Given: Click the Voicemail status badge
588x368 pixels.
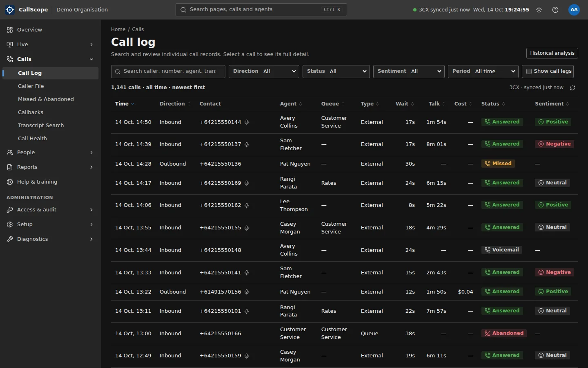Looking at the screenshot, I should tap(502, 250).
